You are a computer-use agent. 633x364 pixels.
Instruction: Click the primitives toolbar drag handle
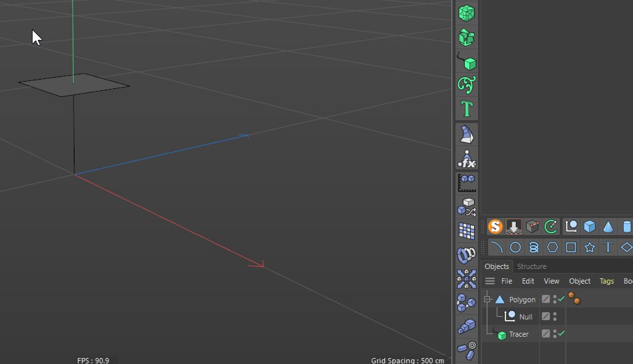point(483,227)
